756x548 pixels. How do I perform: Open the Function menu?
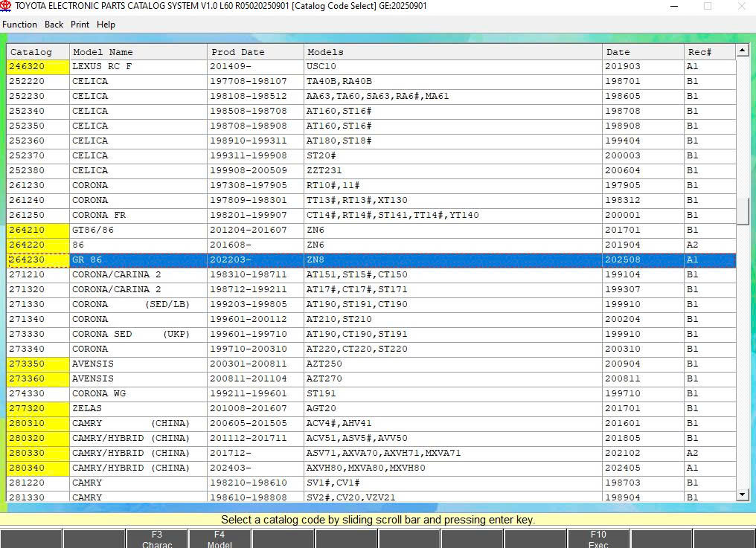coord(19,25)
